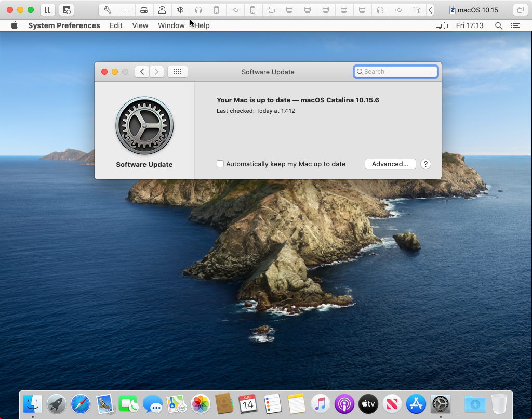Enable Automatically keep my Mac up to date
The width and height of the screenshot is (532, 419).
tap(220, 163)
